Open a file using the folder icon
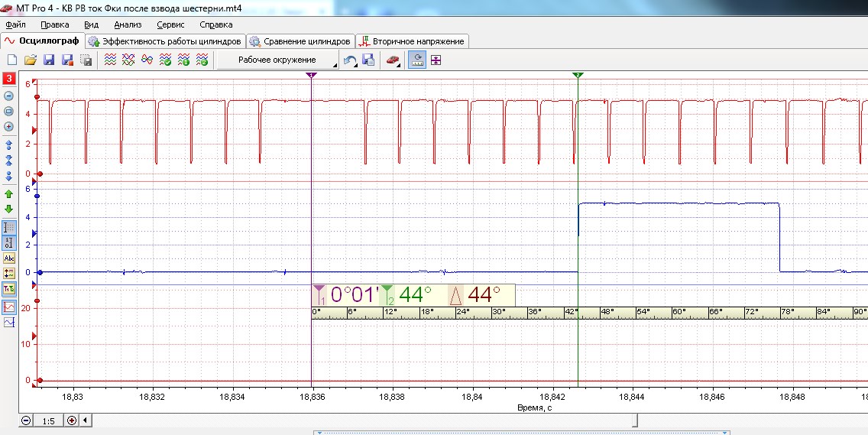This screenshot has width=868, height=435. pos(31,60)
